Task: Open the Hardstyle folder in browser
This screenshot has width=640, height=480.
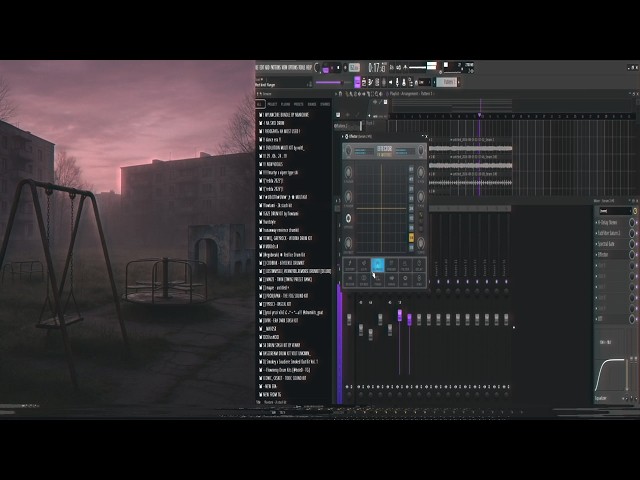Action: (x=267, y=222)
